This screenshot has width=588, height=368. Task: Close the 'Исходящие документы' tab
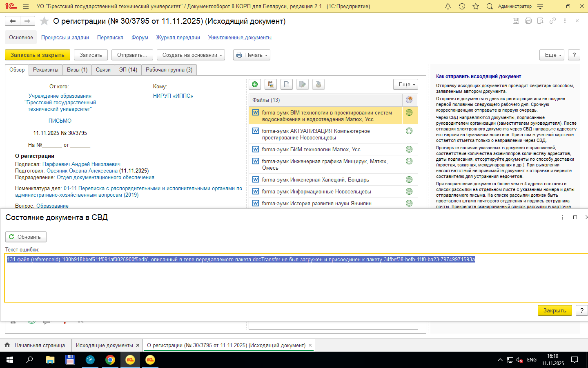click(x=138, y=346)
